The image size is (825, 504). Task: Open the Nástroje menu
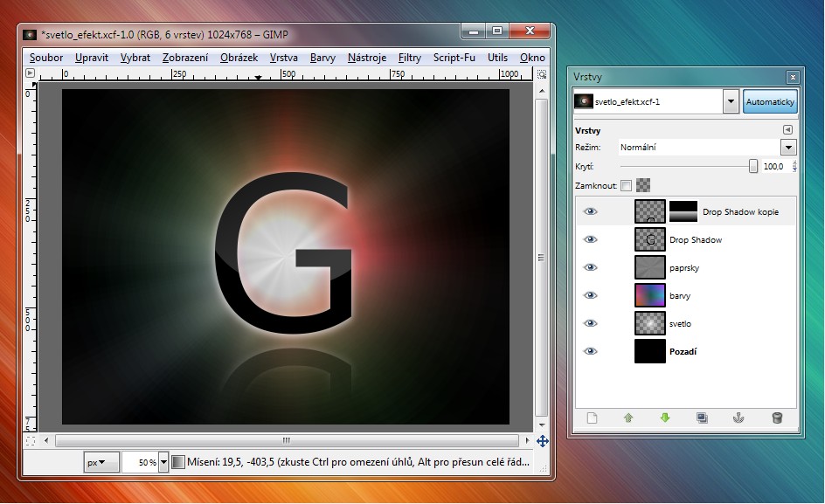click(x=367, y=58)
